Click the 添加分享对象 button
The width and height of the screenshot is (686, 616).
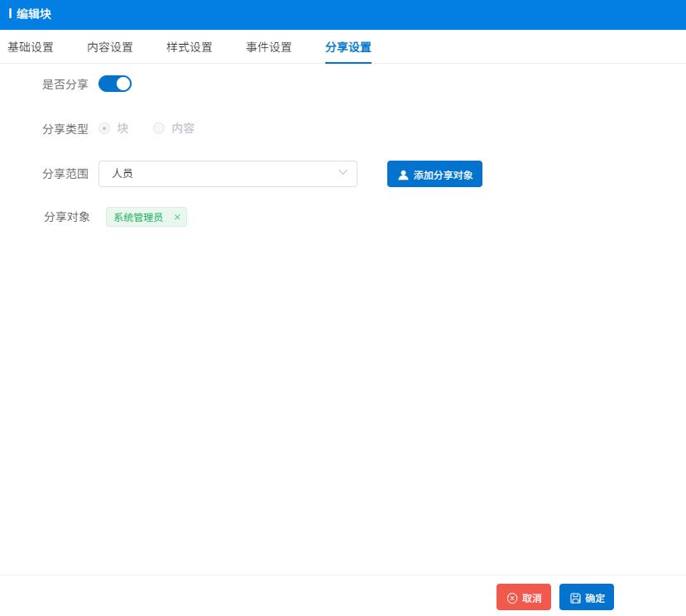click(x=434, y=174)
